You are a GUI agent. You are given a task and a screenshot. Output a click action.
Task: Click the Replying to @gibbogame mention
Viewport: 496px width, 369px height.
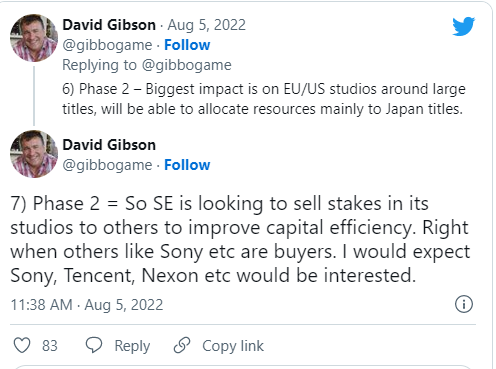[187, 65]
